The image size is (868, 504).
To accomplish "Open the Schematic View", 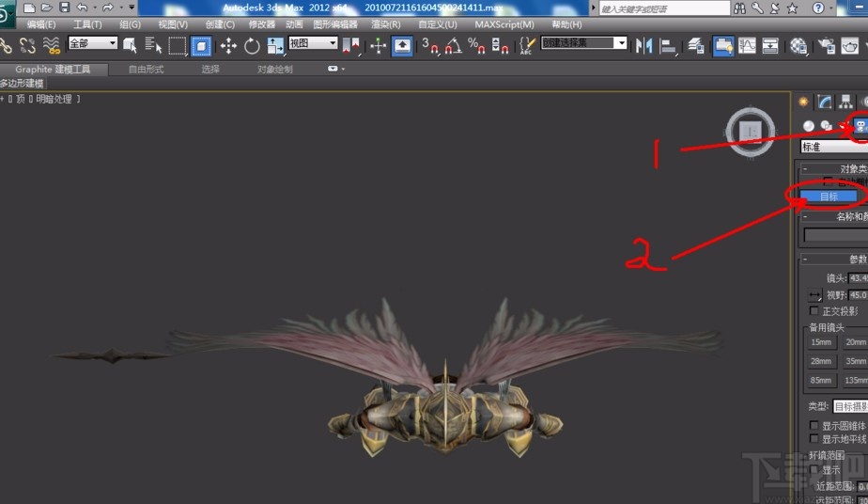I will [x=770, y=46].
